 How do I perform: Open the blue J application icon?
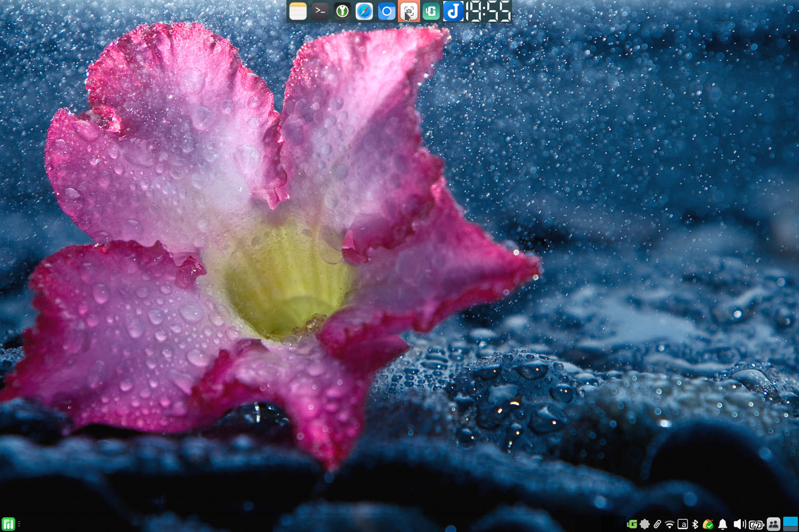click(x=453, y=11)
